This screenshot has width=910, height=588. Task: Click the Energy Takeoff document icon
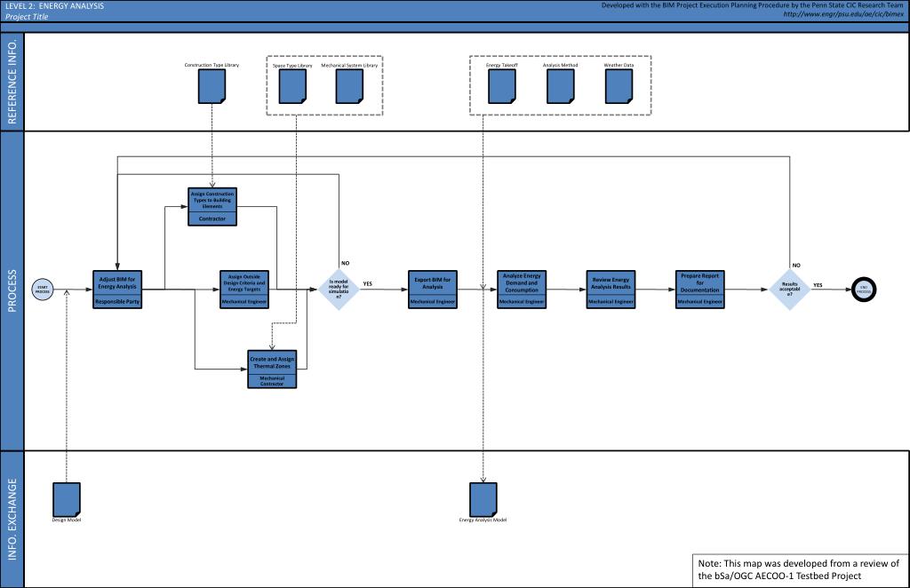502,86
